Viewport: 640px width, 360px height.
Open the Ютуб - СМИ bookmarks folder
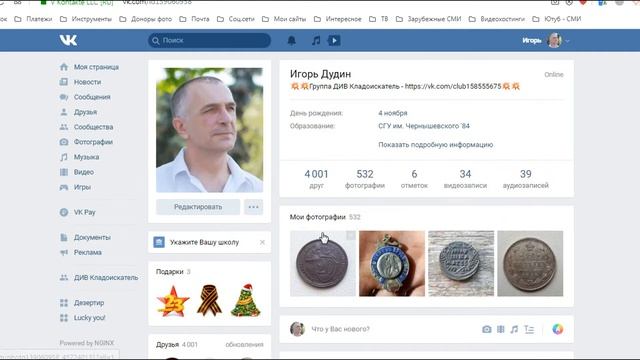point(557,19)
